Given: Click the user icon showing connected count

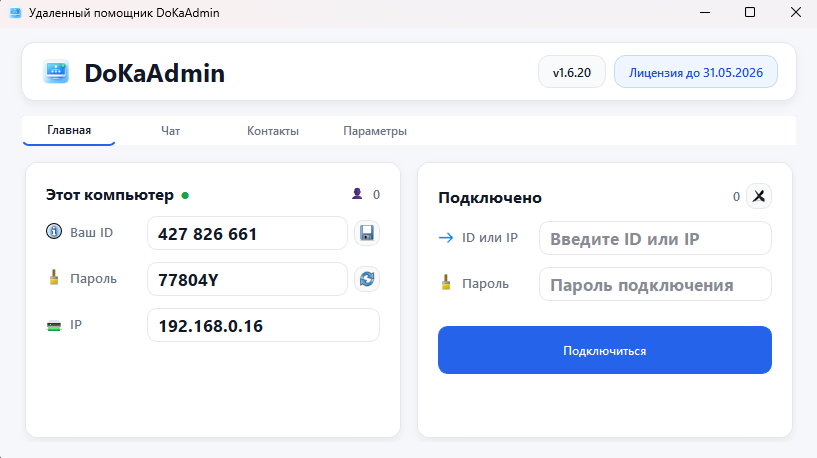Looking at the screenshot, I should (x=357, y=194).
